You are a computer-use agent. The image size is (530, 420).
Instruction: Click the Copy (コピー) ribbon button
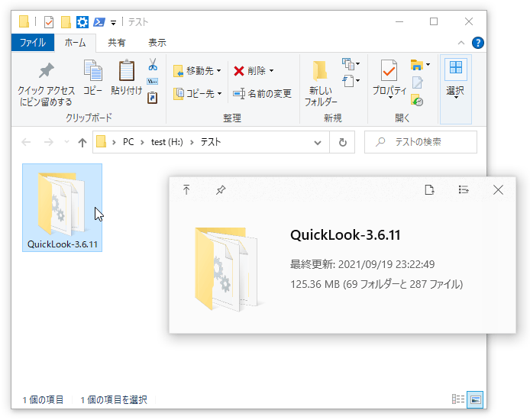click(x=92, y=78)
